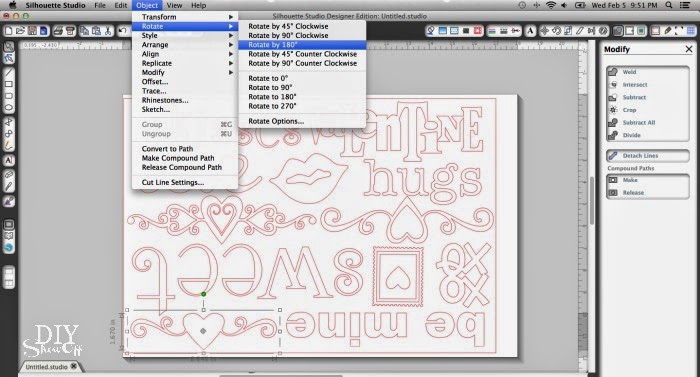
Task: Open the Move window icon
Action: coord(544,31)
